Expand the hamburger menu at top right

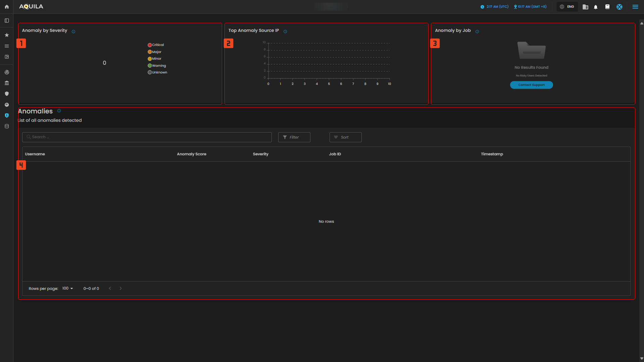point(635,7)
